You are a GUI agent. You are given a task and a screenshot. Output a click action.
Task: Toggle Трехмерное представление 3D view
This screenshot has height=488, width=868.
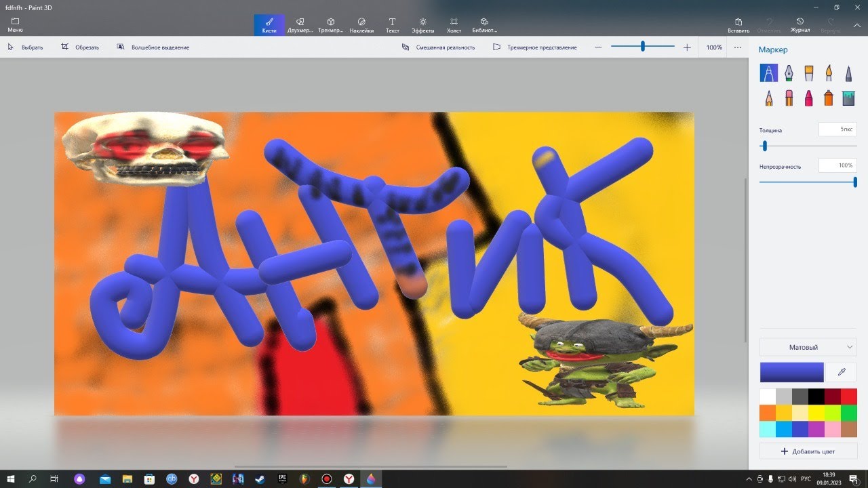coord(535,47)
